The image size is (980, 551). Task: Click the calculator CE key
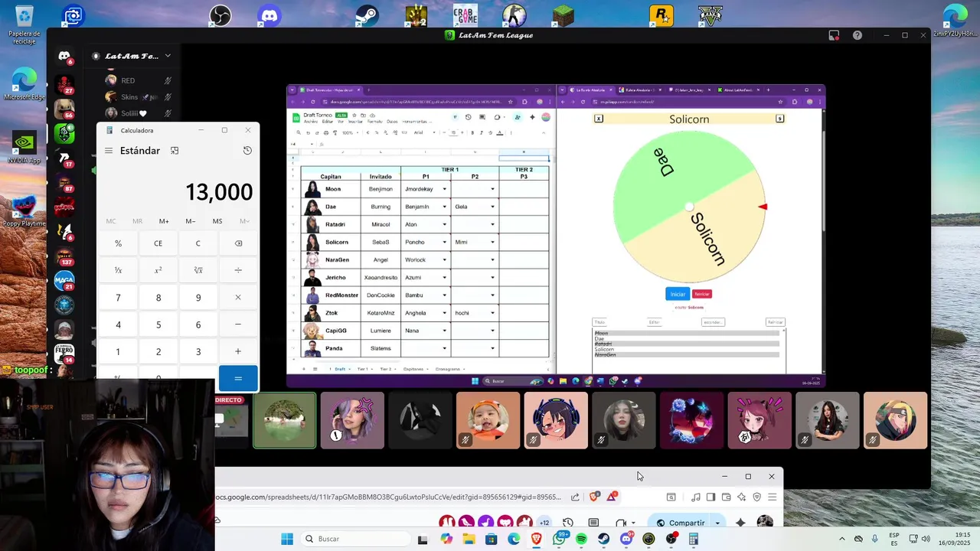click(158, 243)
